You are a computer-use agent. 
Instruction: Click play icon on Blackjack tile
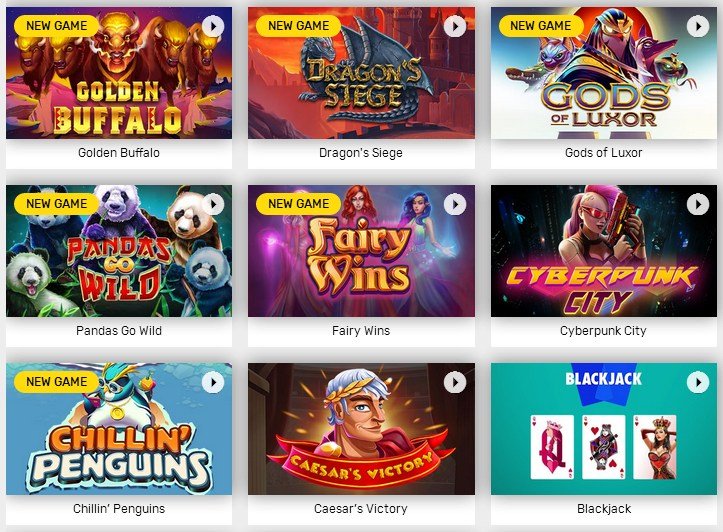[698, 382]
